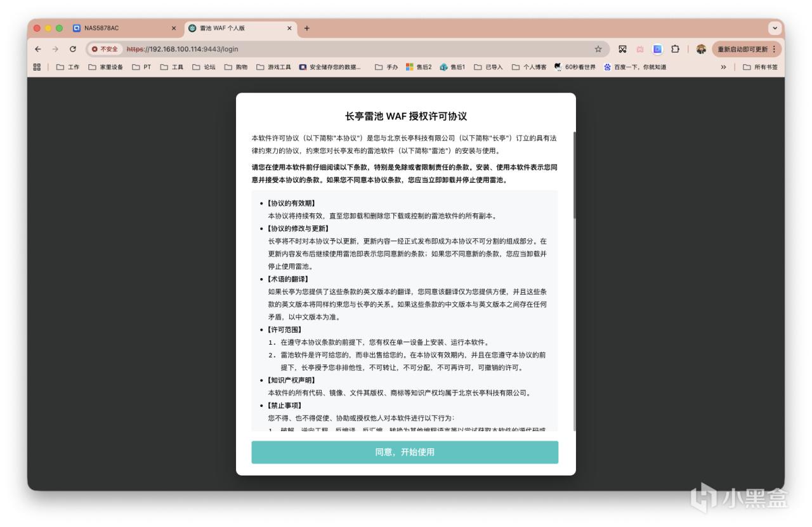Click the 不安全 security warning badge
Image resolution: width=812 pixels, height=527 pixels.
point(105,49)
